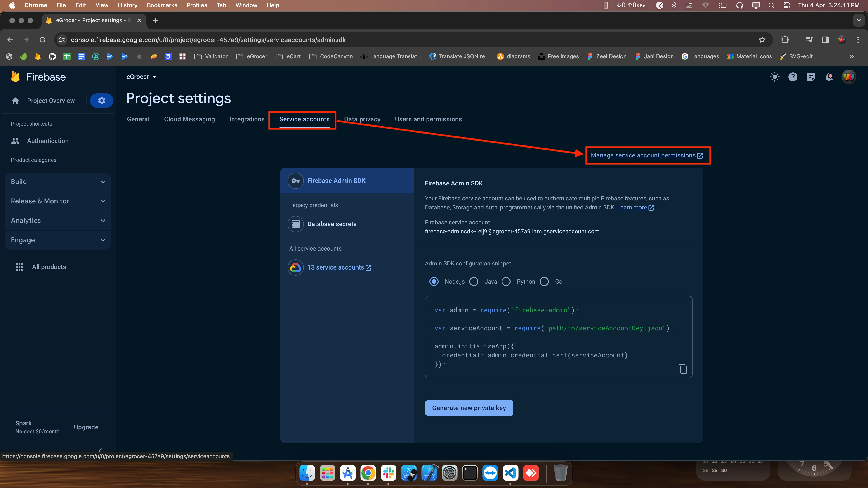Open notifications bell icon
Screen dimensions: 868x488
click(829, 77)
